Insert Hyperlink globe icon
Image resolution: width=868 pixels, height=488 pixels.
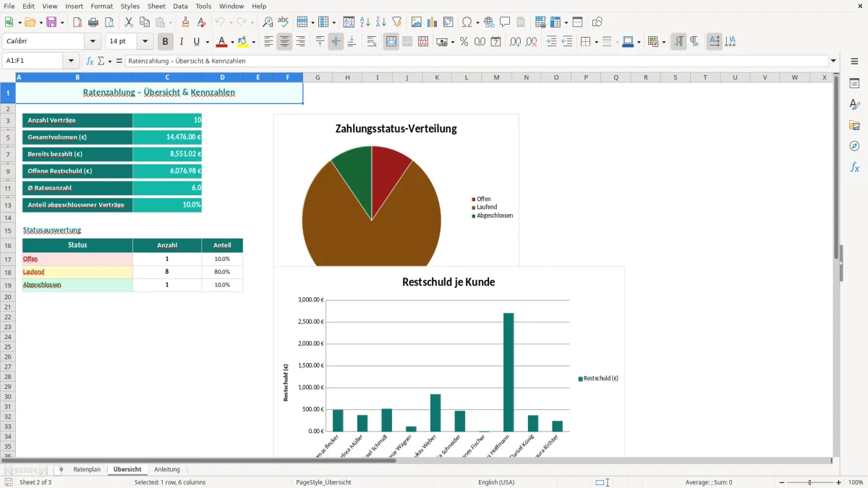tap(489, 22)
